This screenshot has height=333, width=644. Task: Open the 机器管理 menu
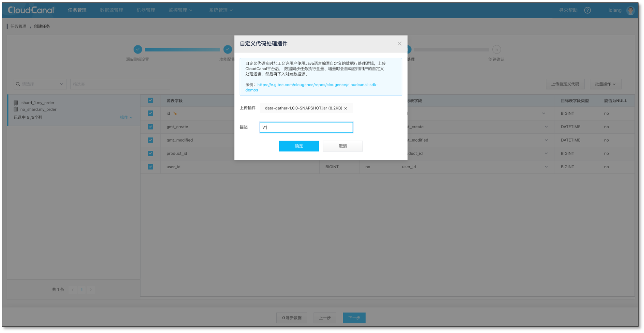(146, 10)
